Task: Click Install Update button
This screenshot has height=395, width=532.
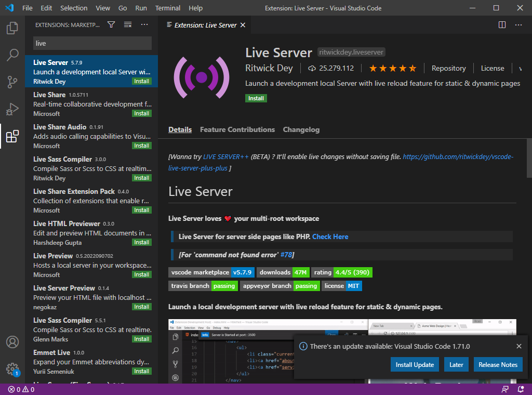Action: 415,364
